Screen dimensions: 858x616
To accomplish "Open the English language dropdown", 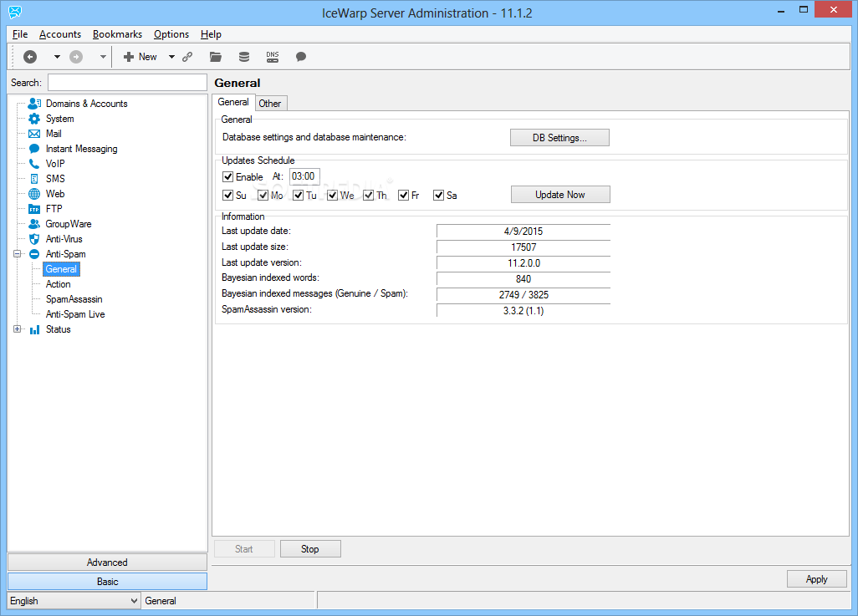I will [x=74, y=601].
